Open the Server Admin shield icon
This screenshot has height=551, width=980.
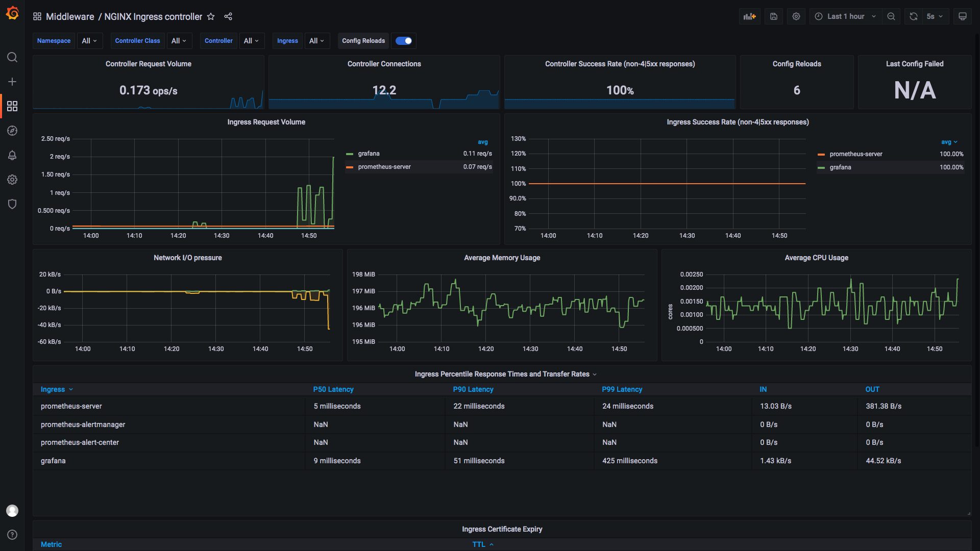point(12,204)
